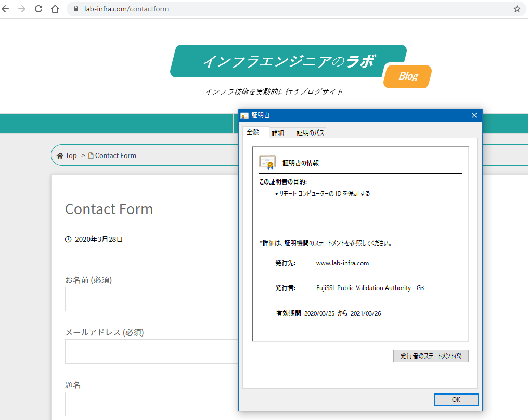528x420 pixels.
Task: Go back using browser back arrow
Action: point(5,9)
